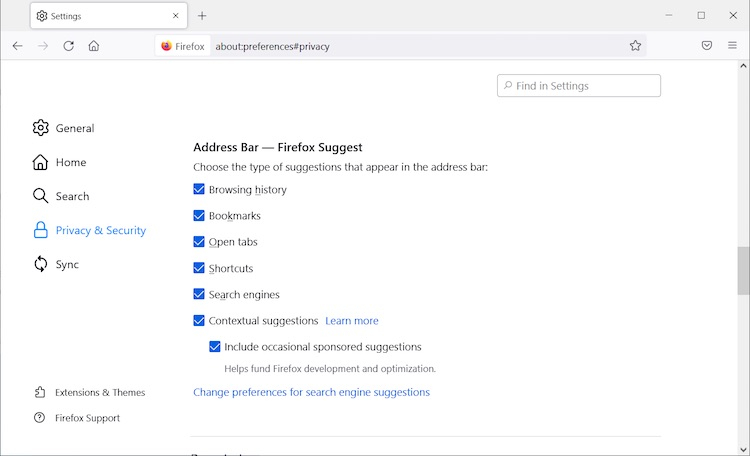Open the Pocket save icon
The image size is (750, 456).
coord(706,46)
